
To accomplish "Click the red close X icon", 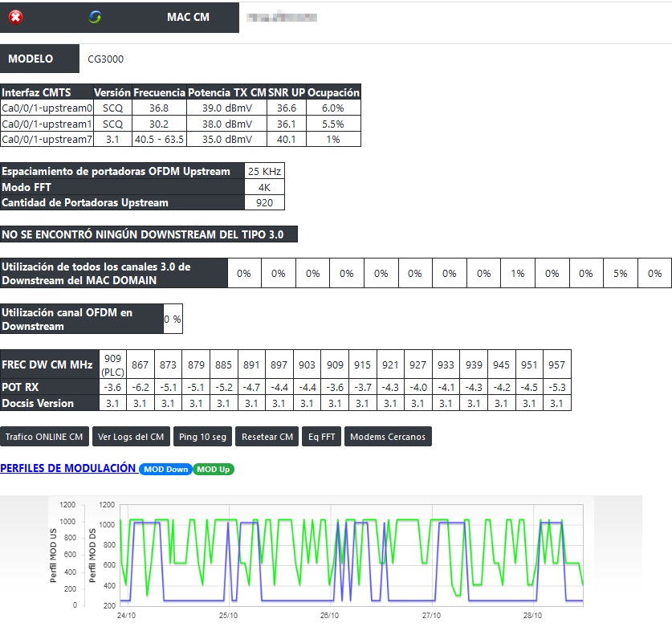I will (x=15, y=17).
